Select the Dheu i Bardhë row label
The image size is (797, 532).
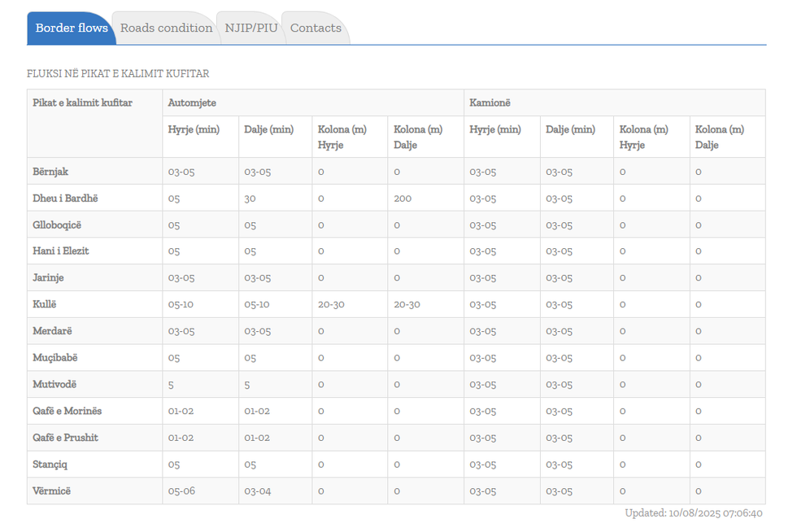pyautogui.click(x=65, y=198)
